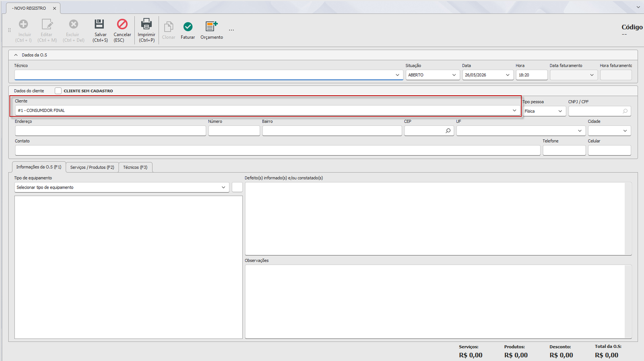The width and height of the screenshot is (644, 361).
Task: Select the Informações da O.S (F1) tab
Action: coord(39,167)
